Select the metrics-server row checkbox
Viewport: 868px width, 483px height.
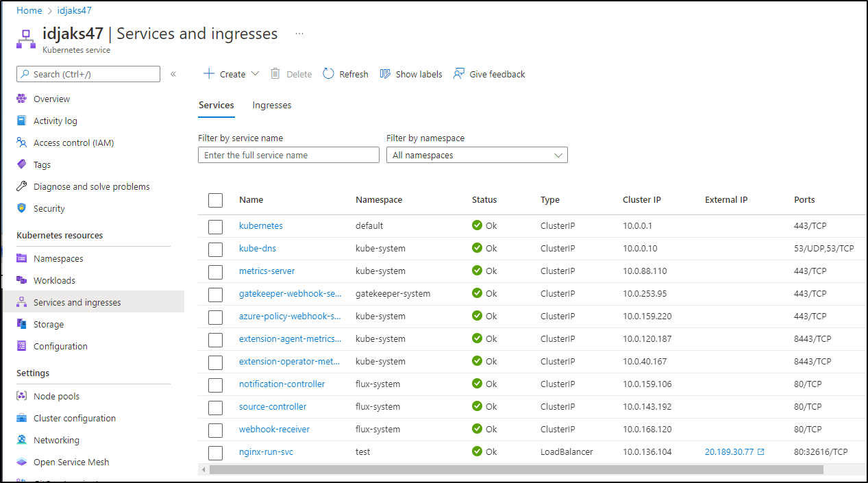[x=216, y=271]
